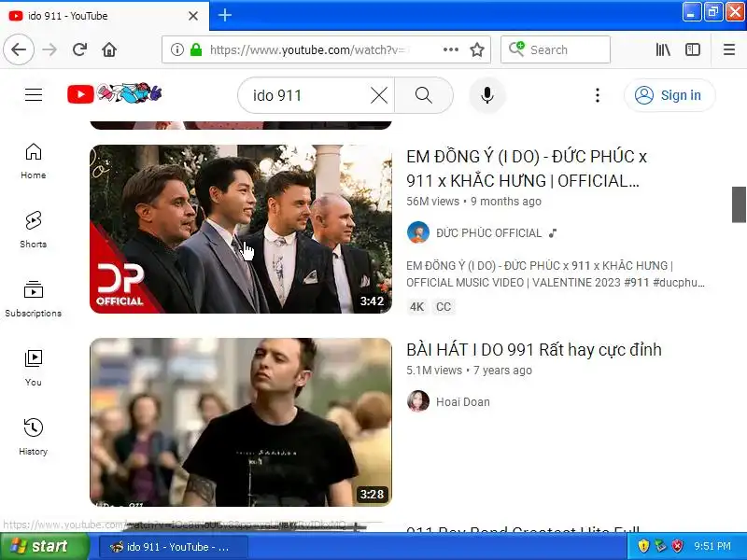Click the YouTube logo
The height and width of the screenshot is (560, 747).
click(x=114, y=94)
